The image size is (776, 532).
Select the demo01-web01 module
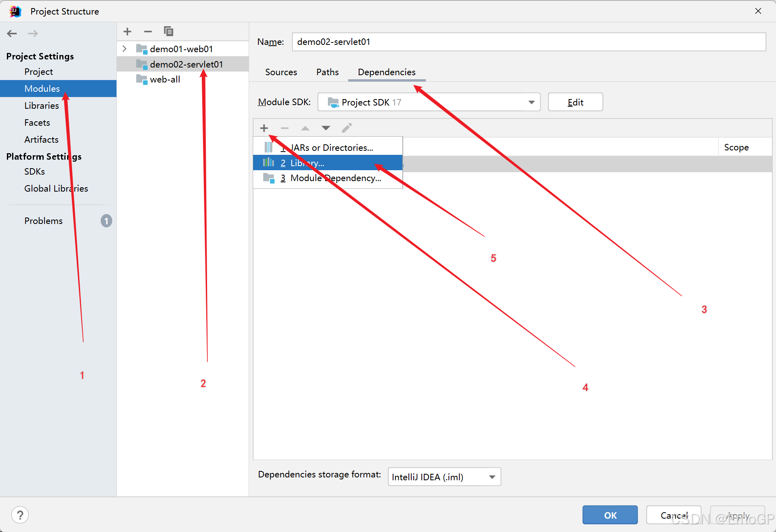click(x=183, y=49)
